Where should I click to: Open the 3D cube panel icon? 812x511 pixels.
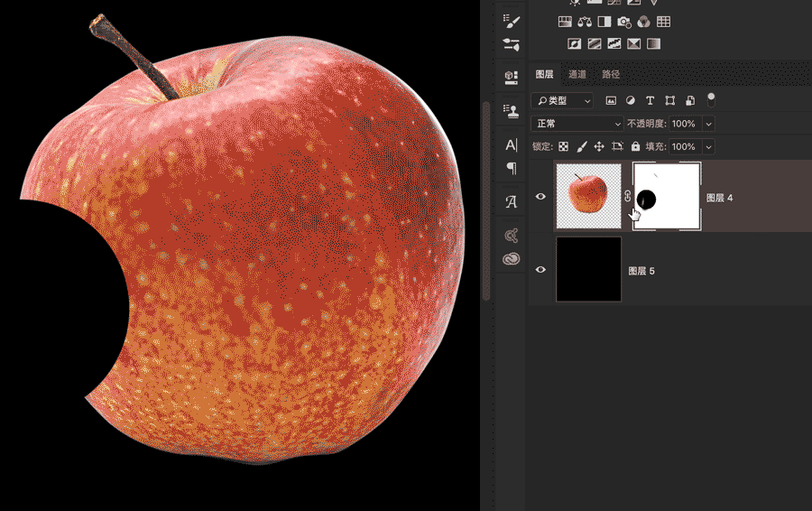click(x=512, y=78)
